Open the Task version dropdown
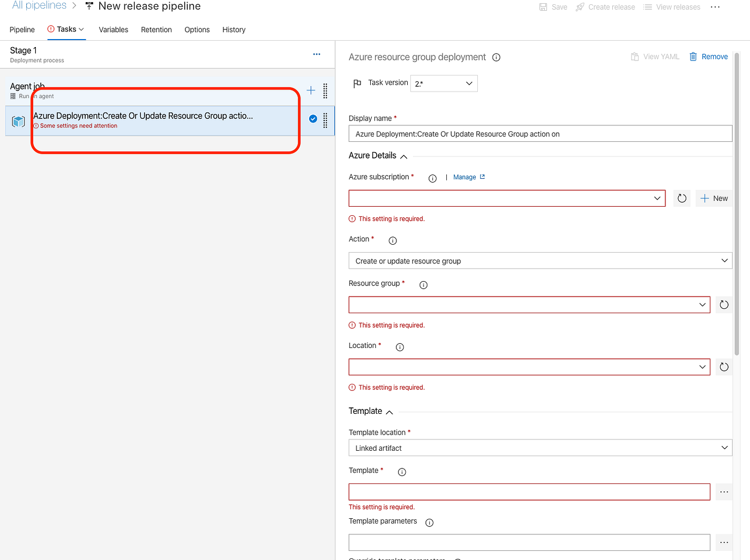This screenshot has height=560, width=750. 444,83
